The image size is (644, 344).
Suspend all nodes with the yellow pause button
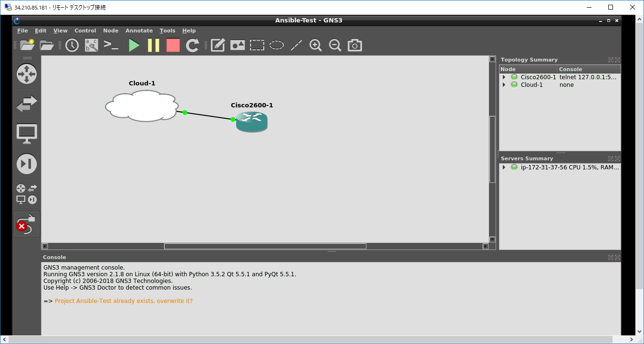pos(154,45)
